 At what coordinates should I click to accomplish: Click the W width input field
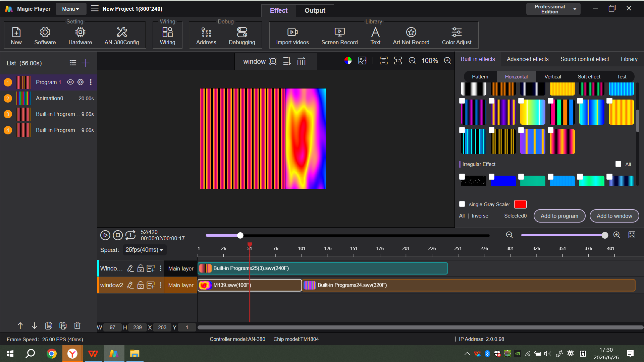(112, 327)
